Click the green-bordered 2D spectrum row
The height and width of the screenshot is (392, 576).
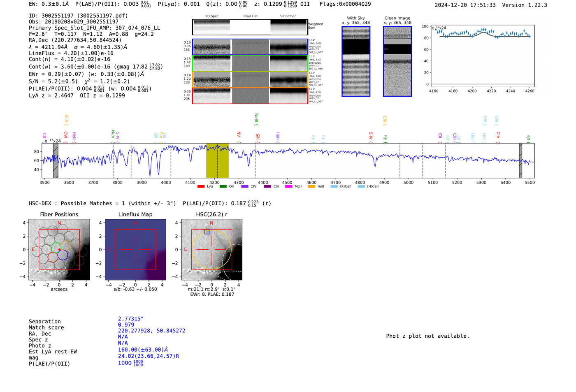coord(250,63)
